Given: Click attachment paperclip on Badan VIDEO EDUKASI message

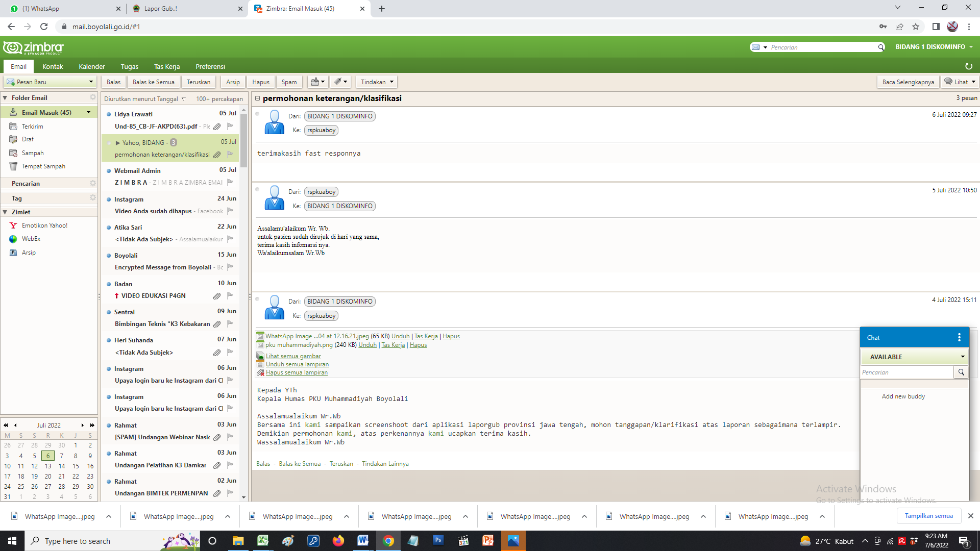Looking at the screenshot, I should (x=217, y=296).
